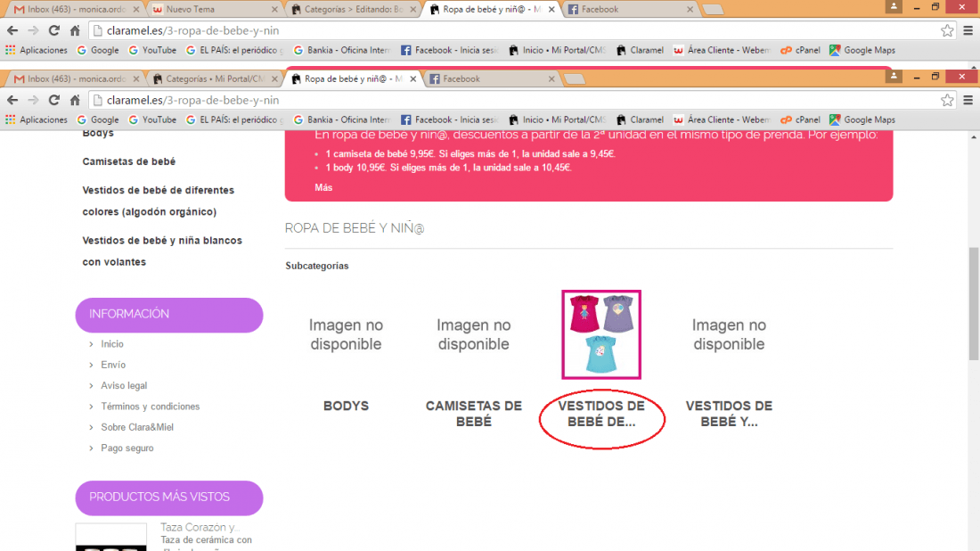The image size is (980, 551).
Task: Open Términos y condiciones link
Action: click(x=150, y=407)
